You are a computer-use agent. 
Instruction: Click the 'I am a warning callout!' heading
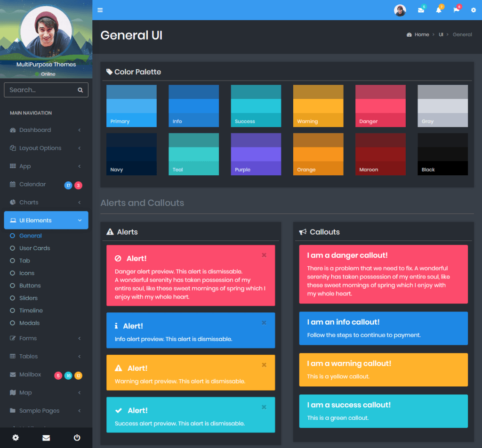coord(349,364)
